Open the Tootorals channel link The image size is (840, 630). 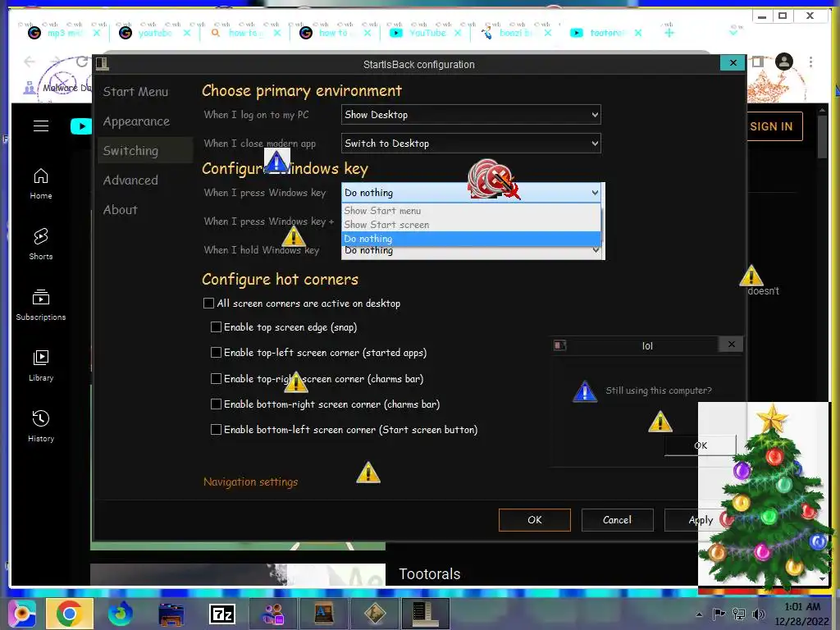point(430,574)
